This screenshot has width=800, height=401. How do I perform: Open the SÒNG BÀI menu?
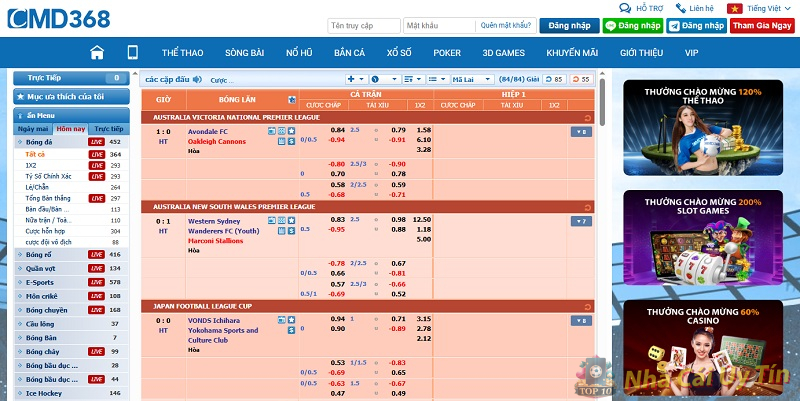pos(243,52)
